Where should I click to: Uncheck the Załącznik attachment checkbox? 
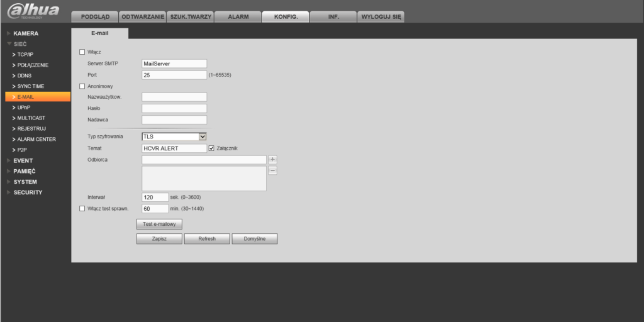(211, 148)
